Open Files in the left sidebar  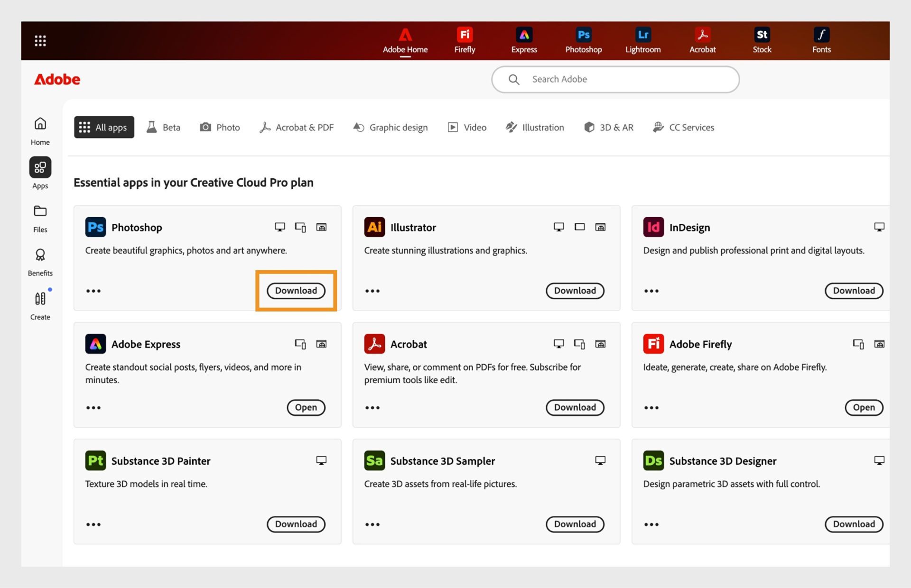point(40,219)
